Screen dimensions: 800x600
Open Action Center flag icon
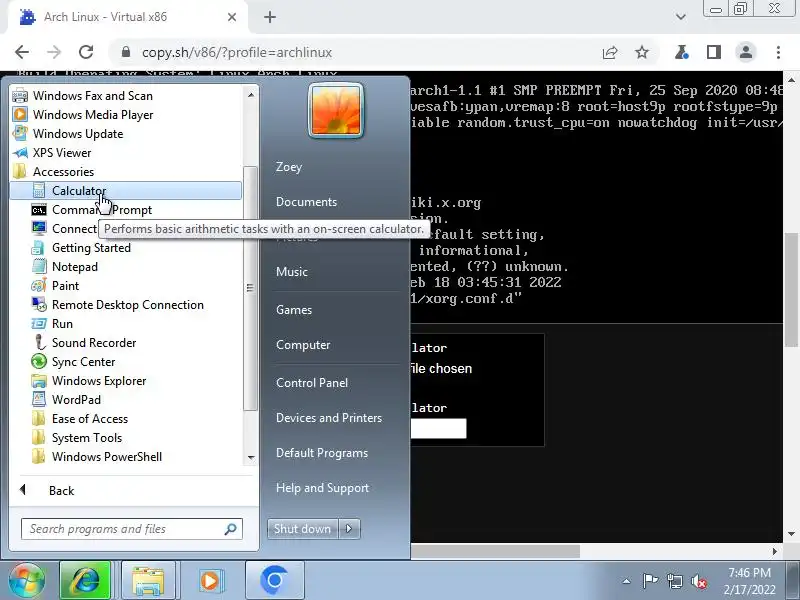tap(650, 581)
